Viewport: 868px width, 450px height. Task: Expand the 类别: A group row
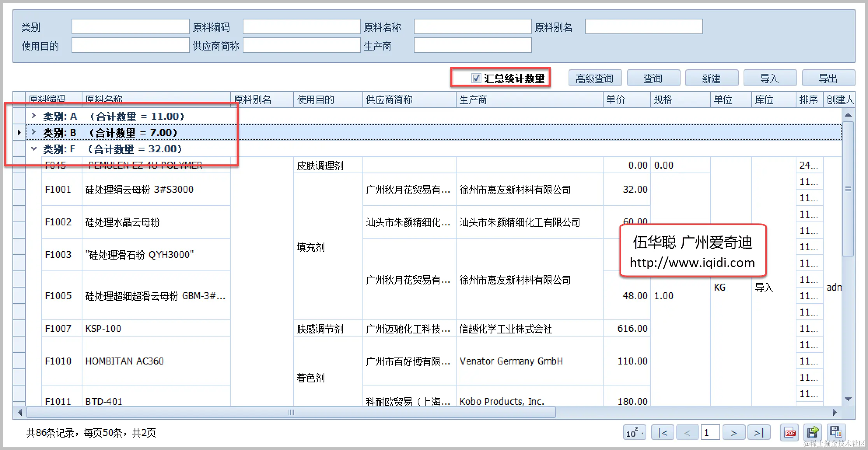34,116
